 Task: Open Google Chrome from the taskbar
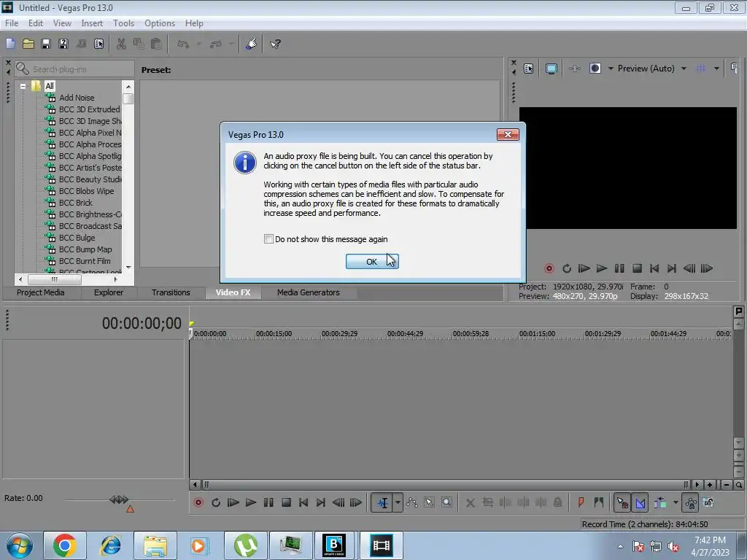pyautogui.click(x=65, y=545)
